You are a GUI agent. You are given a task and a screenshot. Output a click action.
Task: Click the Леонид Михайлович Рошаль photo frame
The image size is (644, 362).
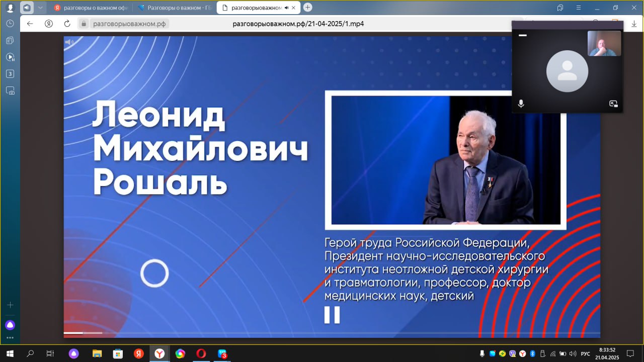445,160
